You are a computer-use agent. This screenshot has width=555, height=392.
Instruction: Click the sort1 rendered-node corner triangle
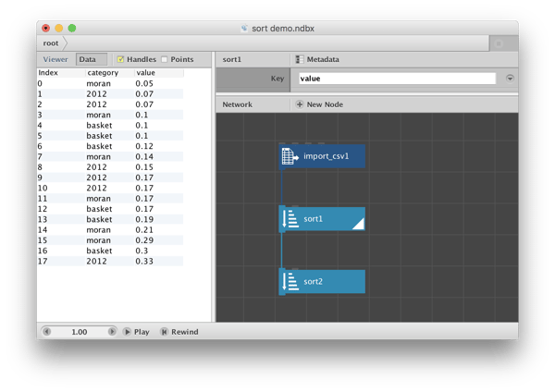tap(359, 224)
